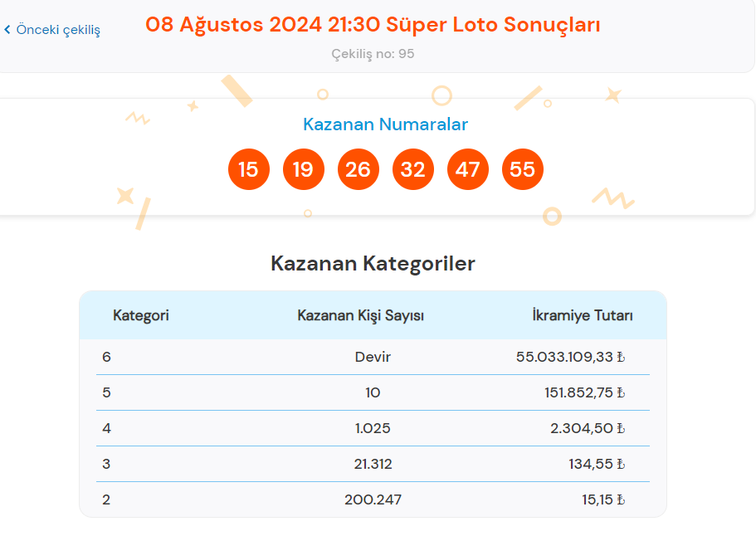Viewport: 756px width, 536px height.
Task: Select winning number ball 55
Action: [523, 169]
